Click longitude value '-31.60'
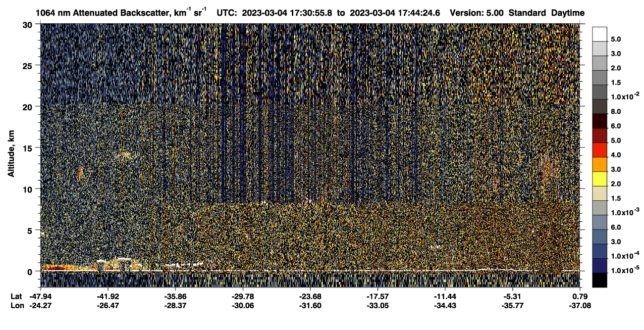Screen dimensions: 644x330 coord(310,306)
